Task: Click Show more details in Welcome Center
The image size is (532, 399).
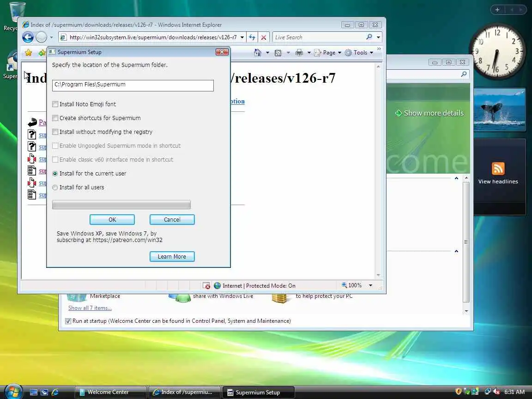Action: point(429,113)
